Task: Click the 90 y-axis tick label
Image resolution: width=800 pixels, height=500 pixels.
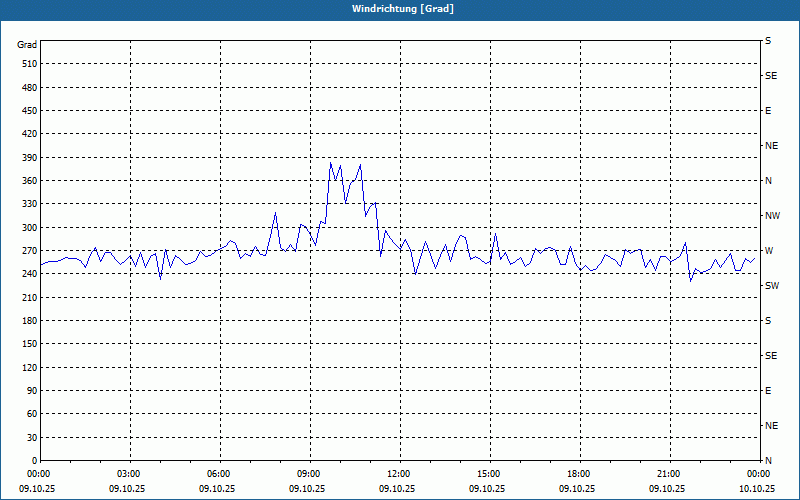Action: [x=32, y=391]
